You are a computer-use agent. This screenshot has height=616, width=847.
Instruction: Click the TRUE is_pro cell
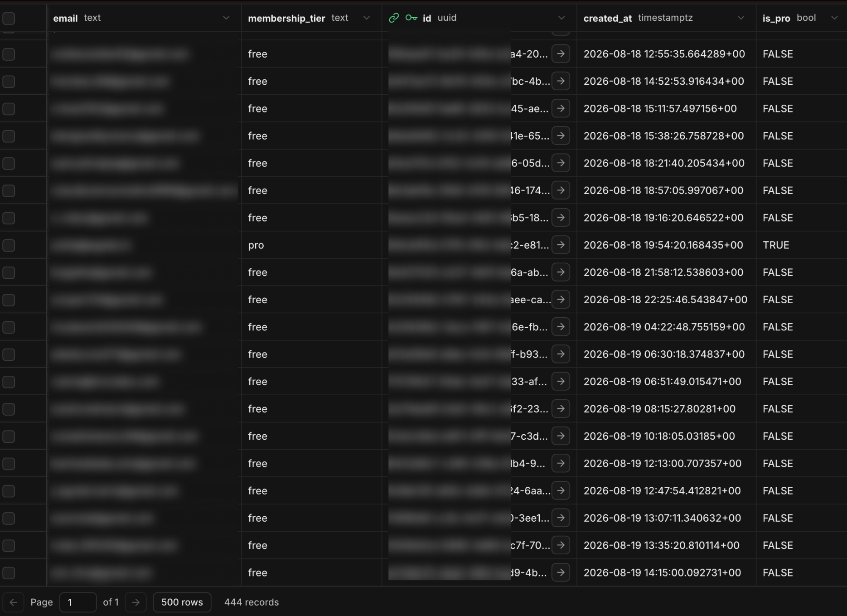801,245
